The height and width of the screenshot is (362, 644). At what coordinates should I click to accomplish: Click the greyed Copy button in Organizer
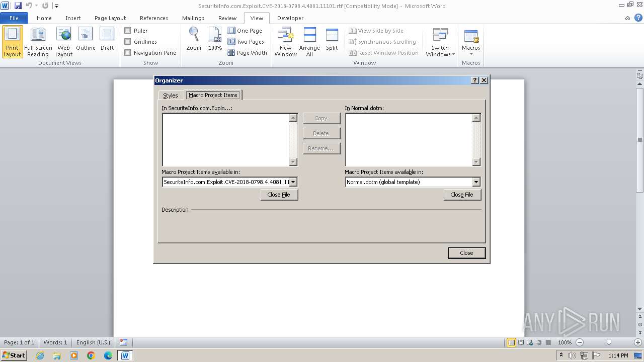(x=321, y=118)
